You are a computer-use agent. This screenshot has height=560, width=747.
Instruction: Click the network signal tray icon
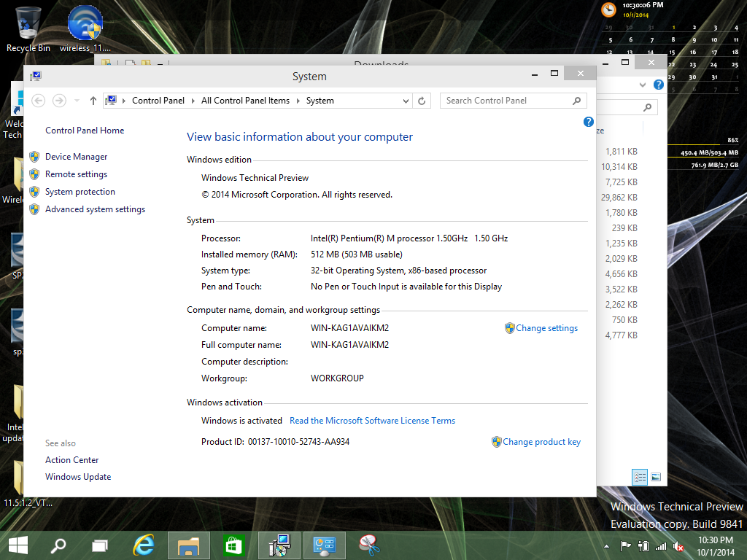click(661, 545)
